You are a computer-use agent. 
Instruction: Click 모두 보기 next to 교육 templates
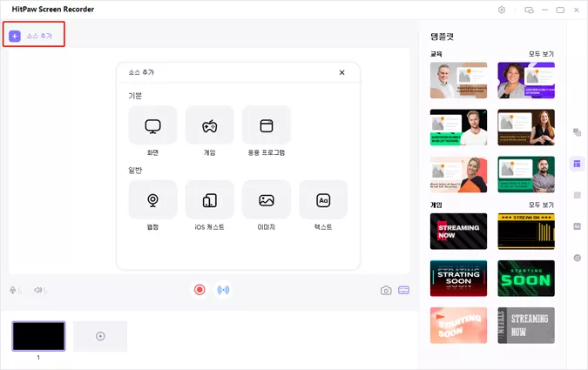(x=540, y=54)
